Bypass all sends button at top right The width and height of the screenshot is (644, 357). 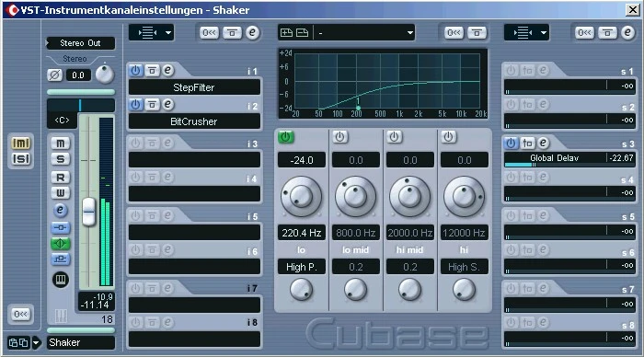607,32
